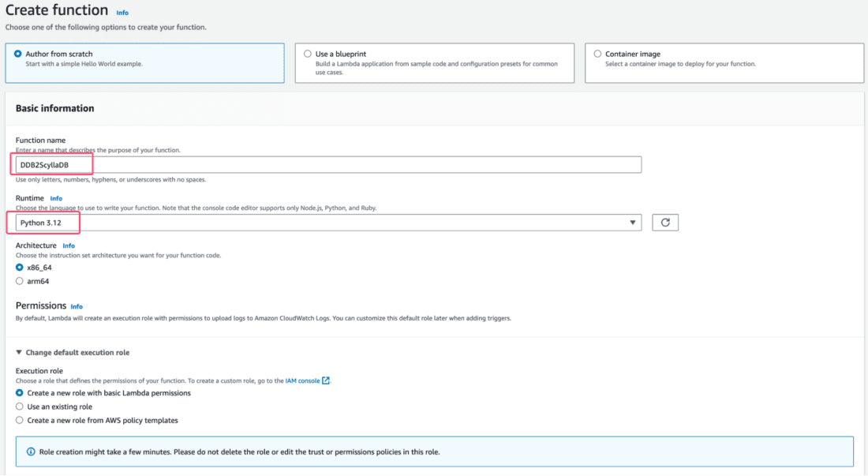The height and width of the screenshot is (476, 868).
Task: Click 'Start with a simple Hello World example' text
Action: (84, 64)
